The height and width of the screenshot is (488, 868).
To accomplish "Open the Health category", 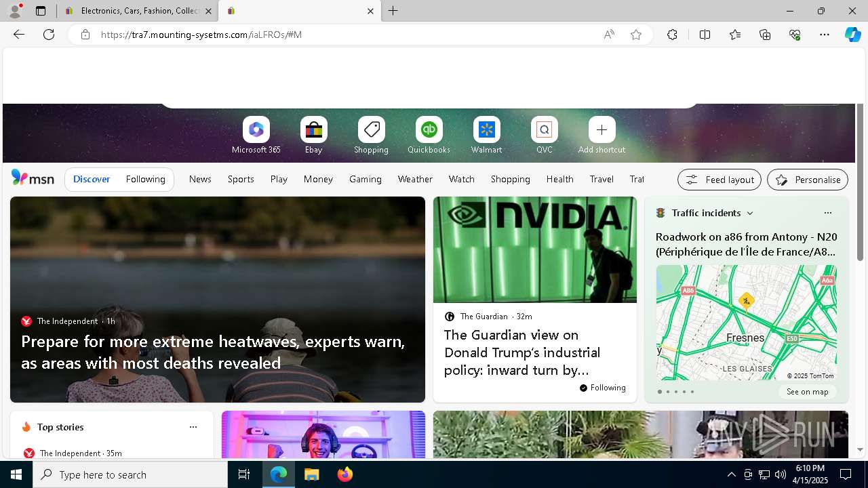I will 559,179.
